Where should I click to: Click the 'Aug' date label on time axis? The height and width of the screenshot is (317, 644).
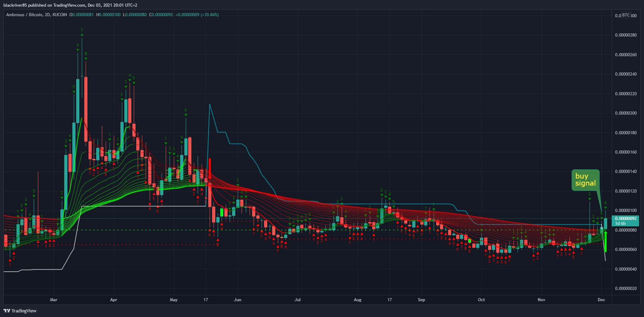[x=357, y=300]
